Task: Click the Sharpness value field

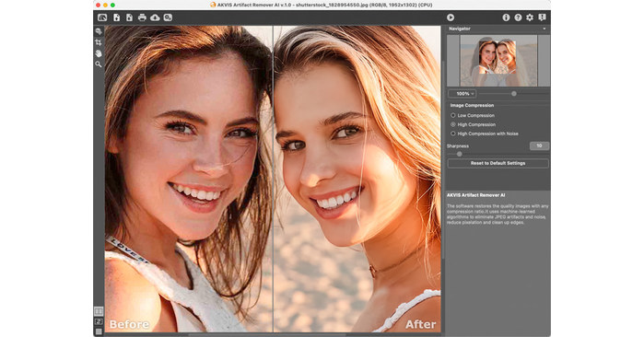Action: [539, 145]
